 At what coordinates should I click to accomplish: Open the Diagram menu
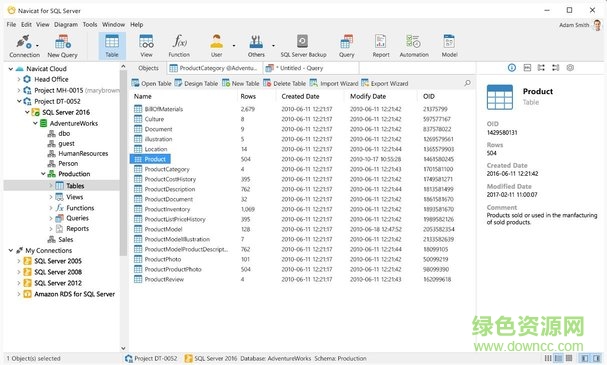click(x=66, y=24)
